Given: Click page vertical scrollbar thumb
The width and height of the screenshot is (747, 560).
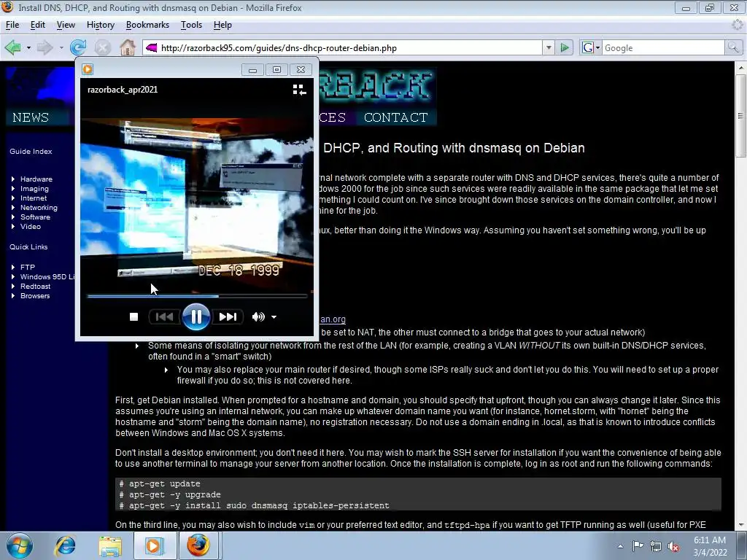Looking at the screenshot, I should 740,116.
